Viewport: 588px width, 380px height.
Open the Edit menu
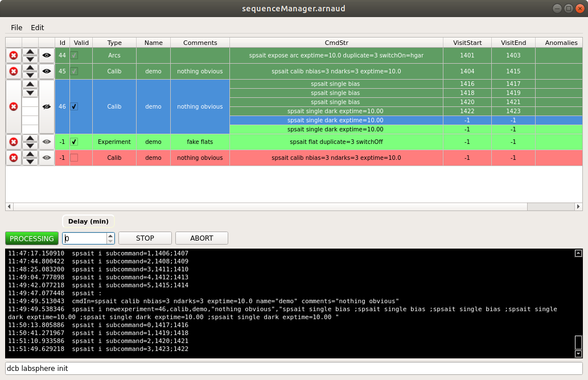37,27
